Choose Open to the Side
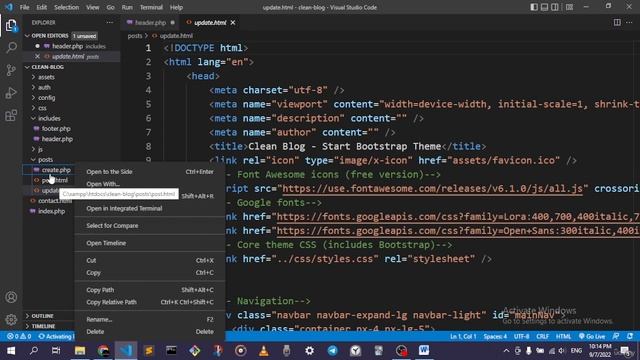The image size is (640, 360). tap(149, 172)
